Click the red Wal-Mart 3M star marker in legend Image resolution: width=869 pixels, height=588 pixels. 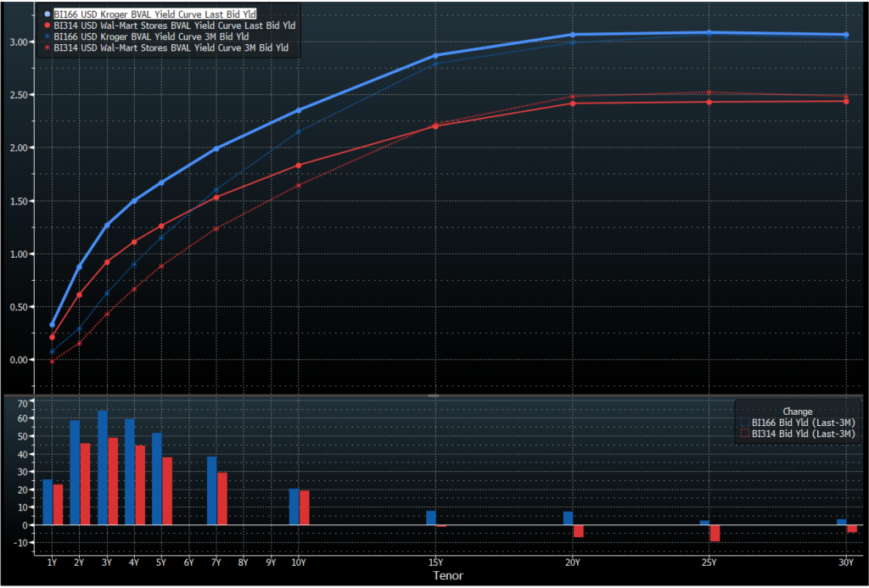click(46, 49)
